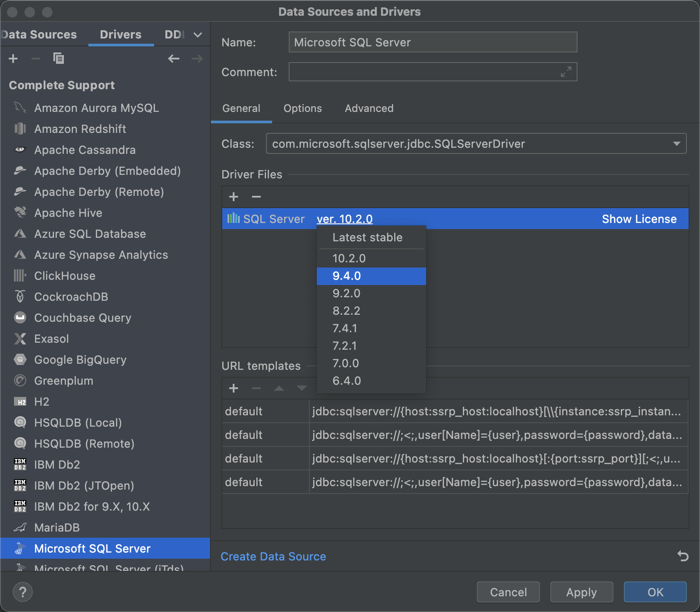Image resolution: width=700 pixels, height=612 pixels.
Task: Select the IBM Db2 (JTOpen) icon
Action: pyautogui.click(x=20, y=485)
